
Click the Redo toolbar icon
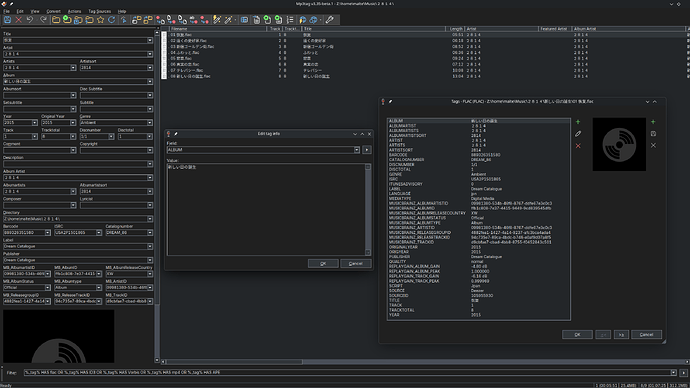(x=43, y=20)
